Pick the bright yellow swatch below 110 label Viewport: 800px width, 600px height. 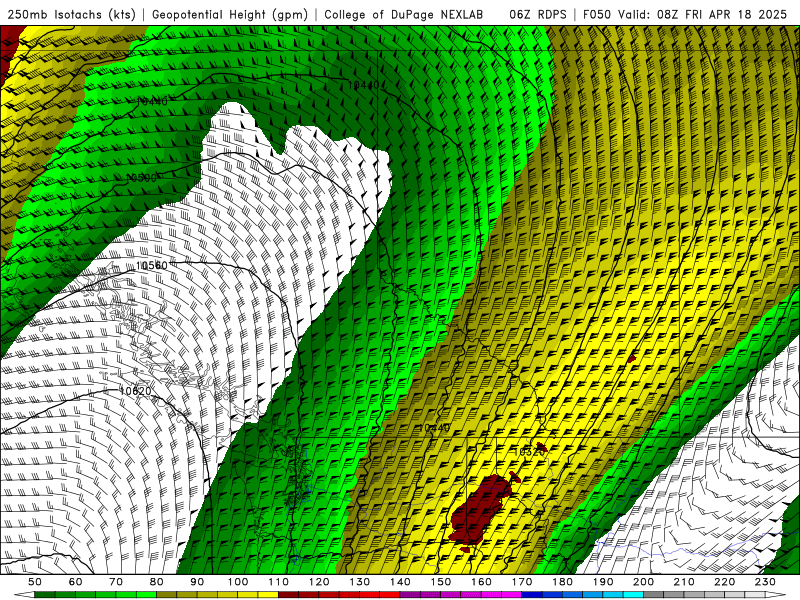[268, 595]
